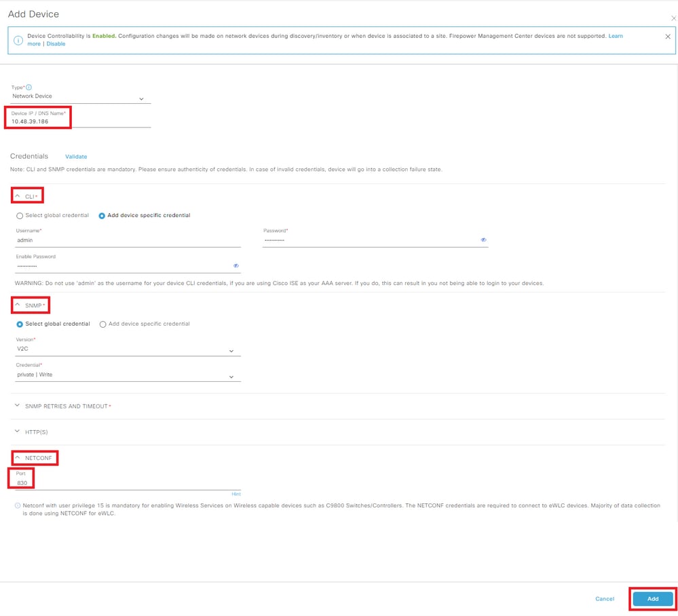
Task: Click the CLI Username field
Action: pyautogui.click(x=128, y=240)
